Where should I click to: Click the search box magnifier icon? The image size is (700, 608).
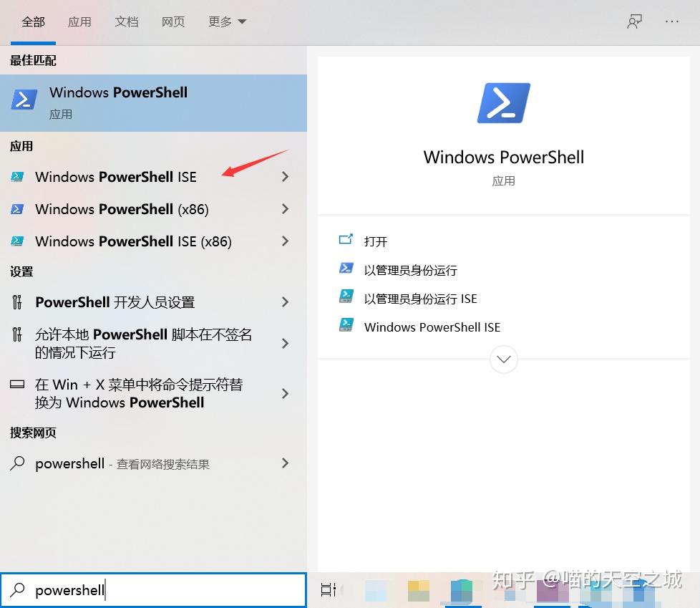tap(17, 589)
